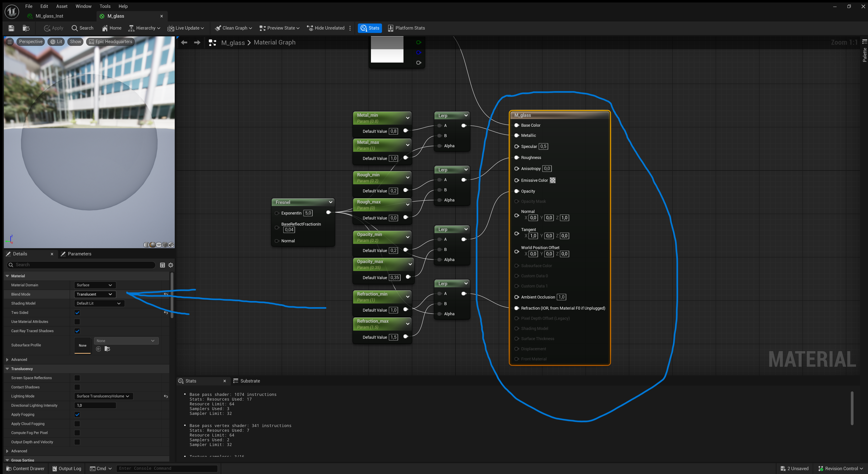
Task: Click the Emissive Color swatch
Action: click(553, 180)
